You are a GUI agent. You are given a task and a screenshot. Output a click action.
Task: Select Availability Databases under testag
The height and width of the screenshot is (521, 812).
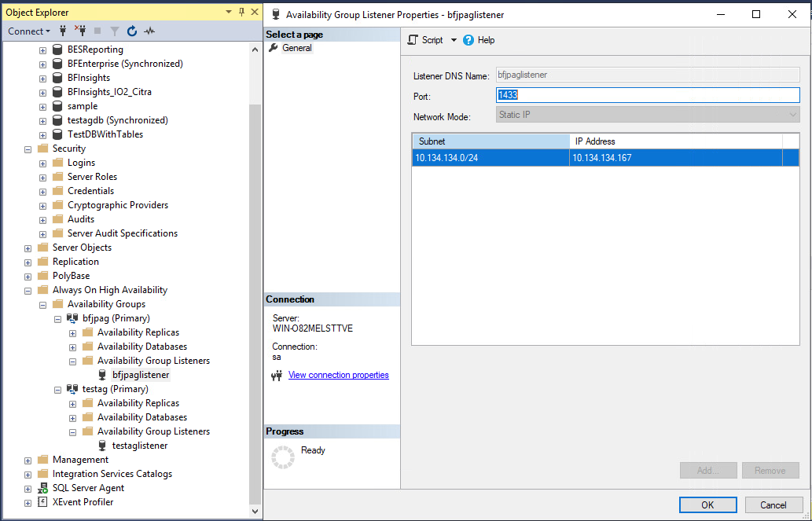click(x=142, y=417)
